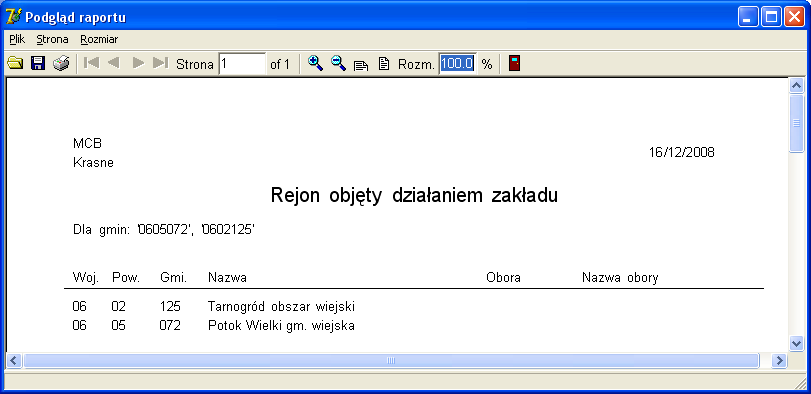811x394 pixels.
Task: Go to last page arrow
Action: click(161, 63)
